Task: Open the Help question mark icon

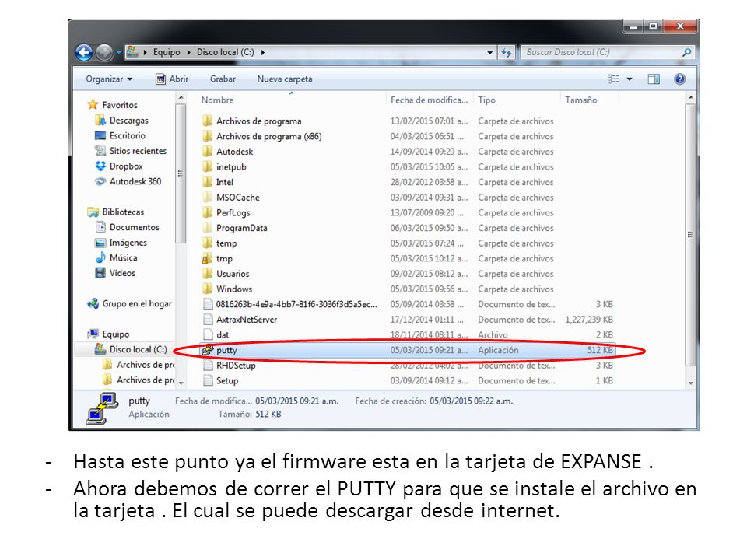Action: pyautogui.click(x=680, y=79)
